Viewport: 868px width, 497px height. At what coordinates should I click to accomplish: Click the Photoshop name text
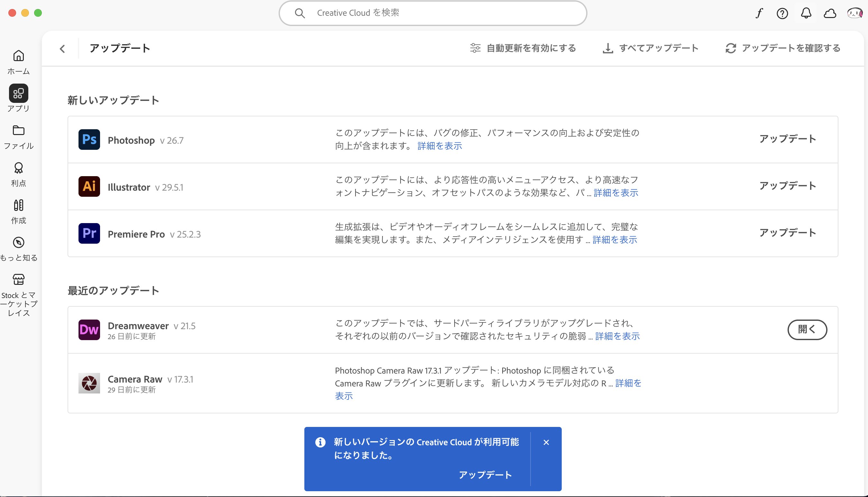tap(131, 140)
